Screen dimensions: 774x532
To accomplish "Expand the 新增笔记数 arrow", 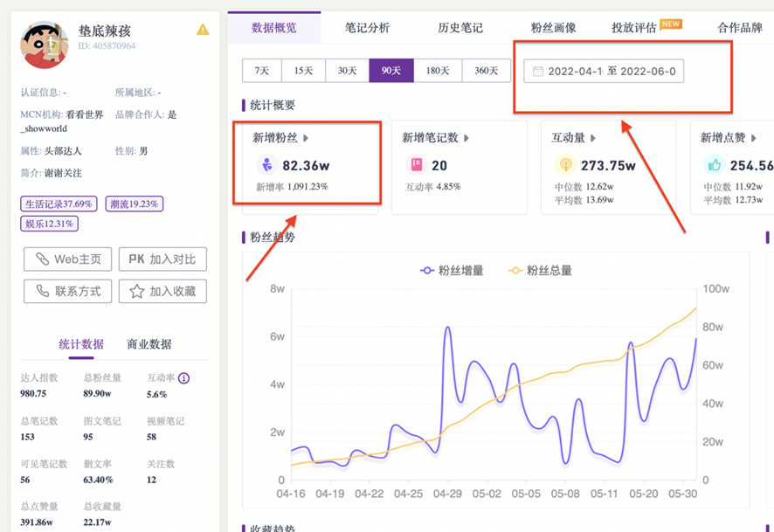I will pos(466,138).
